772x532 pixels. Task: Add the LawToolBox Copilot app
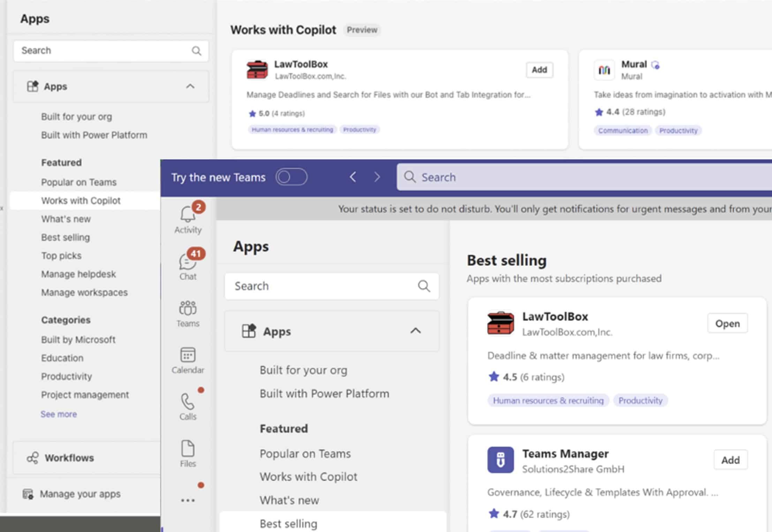point(539,70)
